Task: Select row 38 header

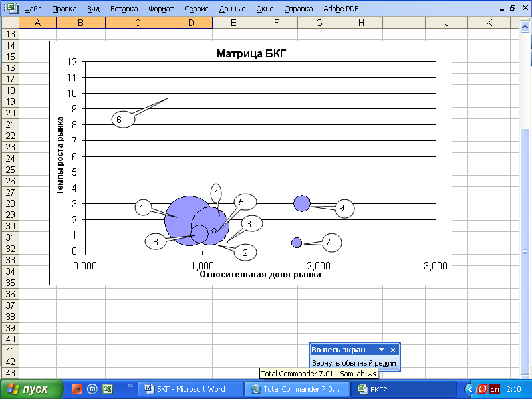Action: (10, 317)
